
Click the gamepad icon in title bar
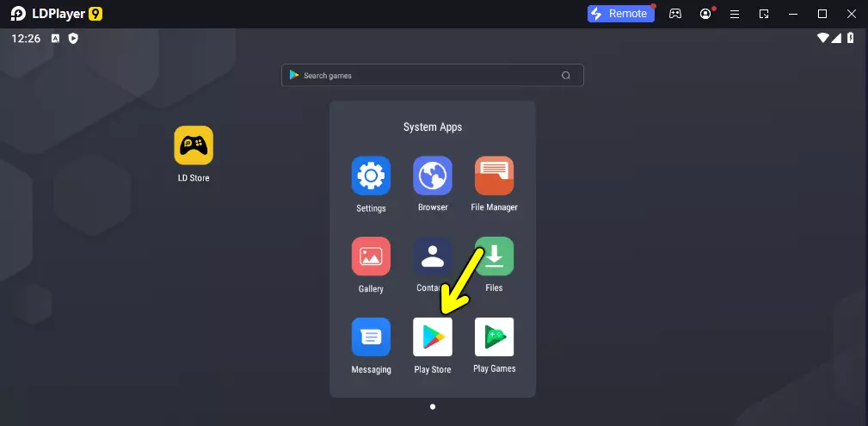(675, 14)
